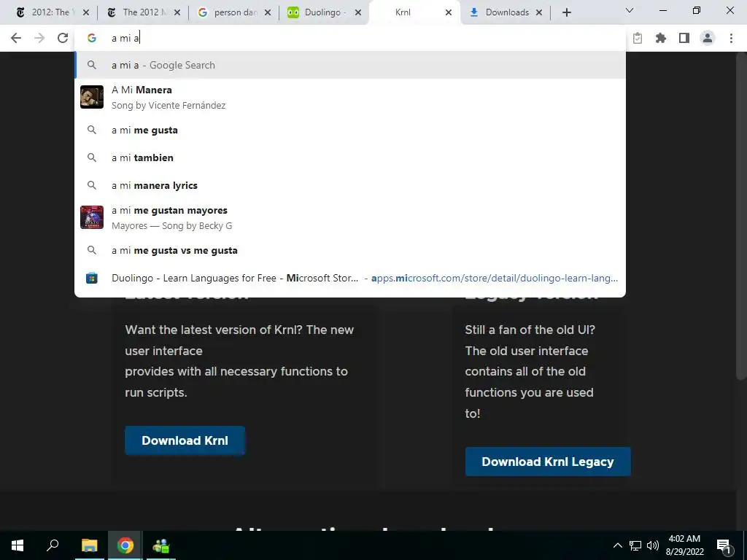Click the 'Still a fan of the old UI?' text
This screenshot has height=560, width=747.
coord(530,330)
